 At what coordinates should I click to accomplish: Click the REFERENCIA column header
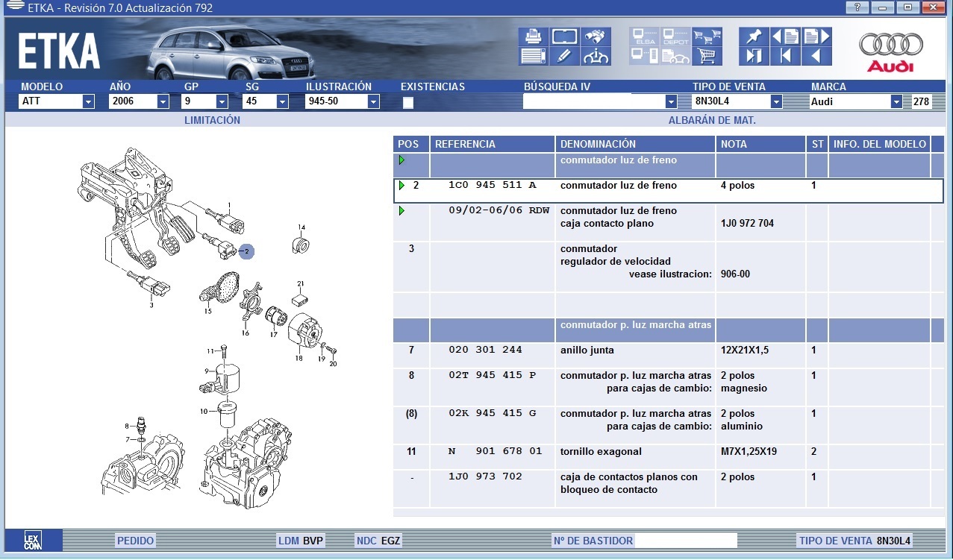pyautogui.click(x=493, y=144)
